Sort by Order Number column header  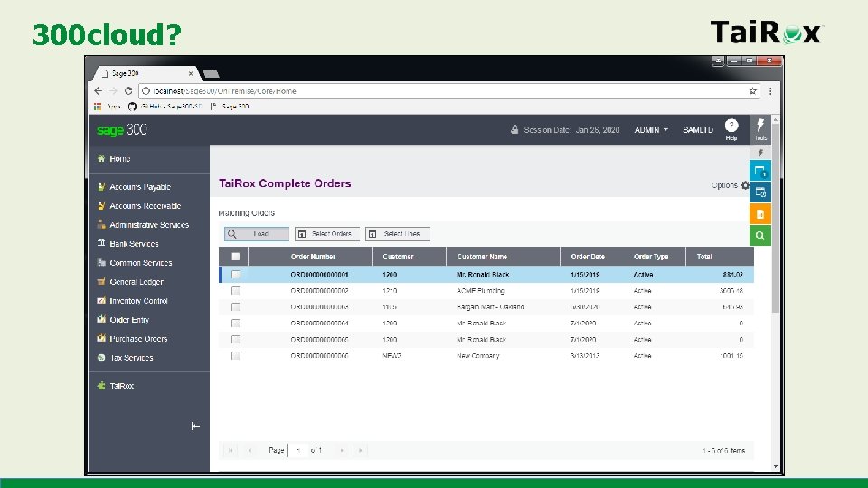pyautogui.click(x=313, y=257)
